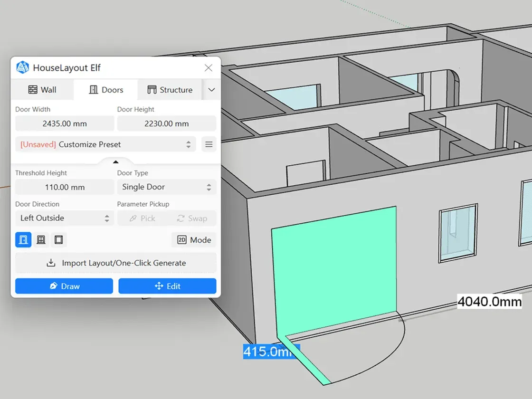
Task: Switch to the Structure tab
Action: (x=170, y=90)
